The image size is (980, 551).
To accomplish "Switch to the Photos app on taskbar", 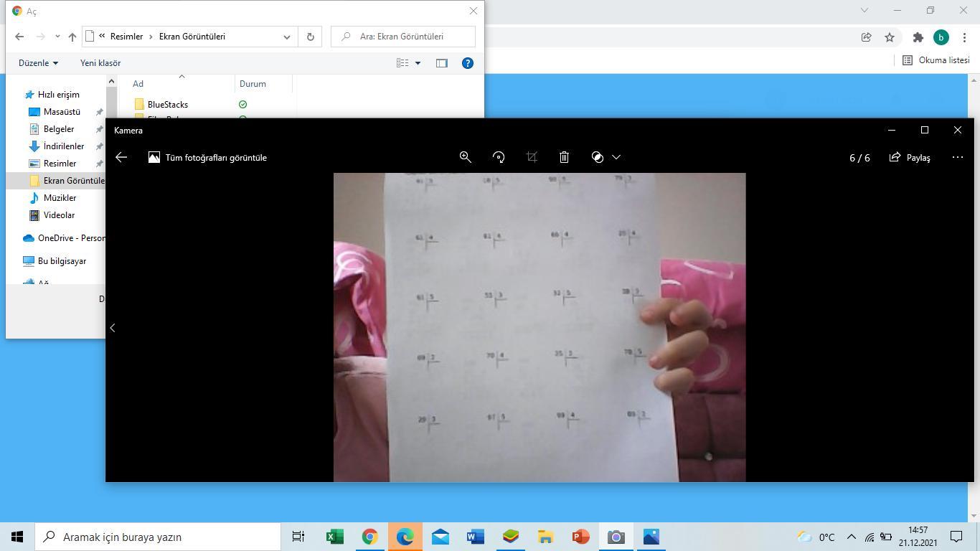I will pos(651,537).
